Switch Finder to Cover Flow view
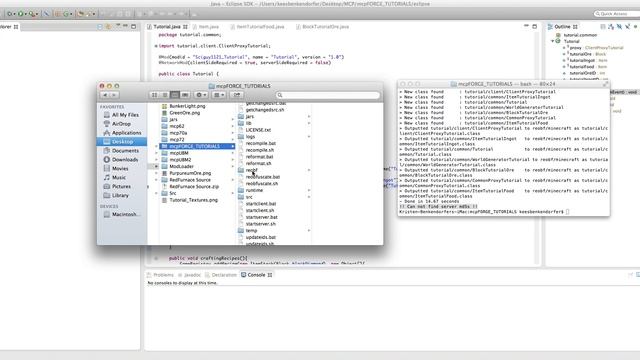640x360 pixels. point(185,95)
